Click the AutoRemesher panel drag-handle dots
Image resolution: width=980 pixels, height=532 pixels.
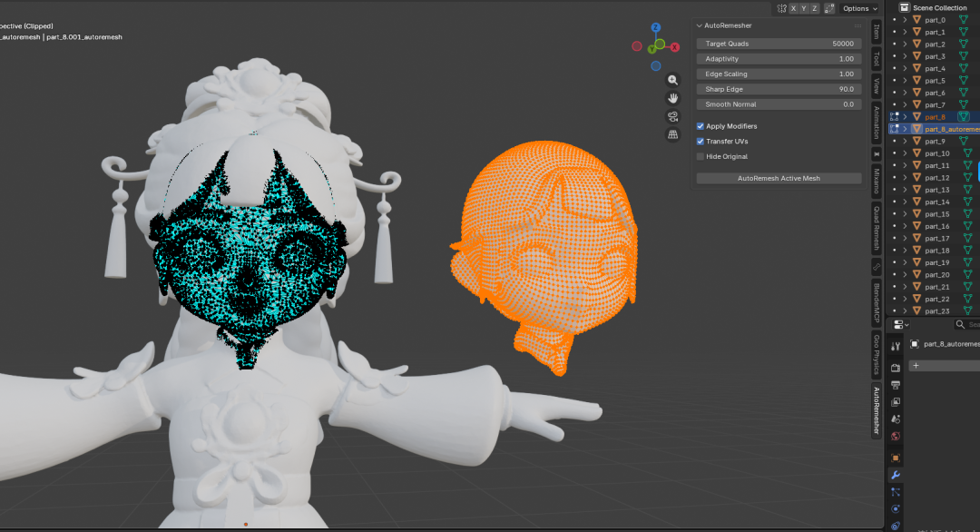[857, 25]
